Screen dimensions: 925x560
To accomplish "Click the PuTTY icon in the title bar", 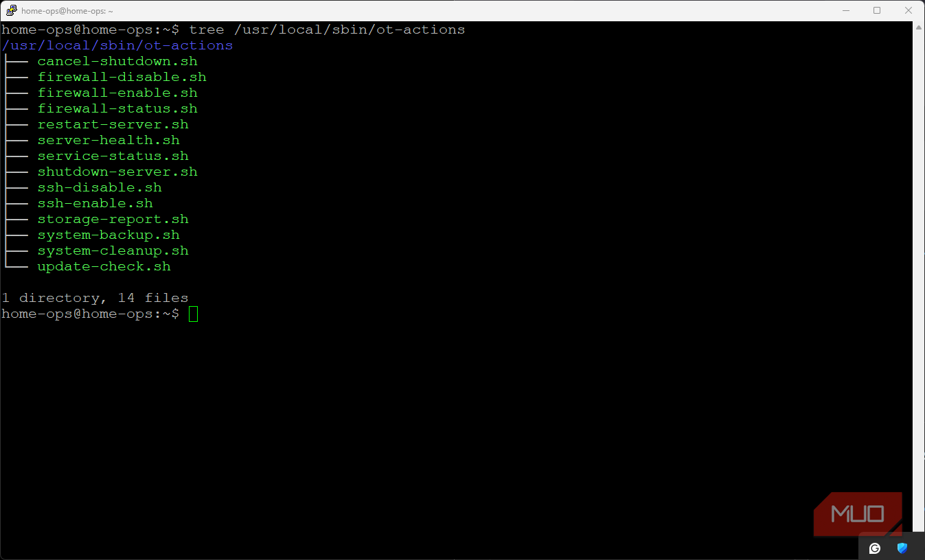I will (x=12, y=10).
